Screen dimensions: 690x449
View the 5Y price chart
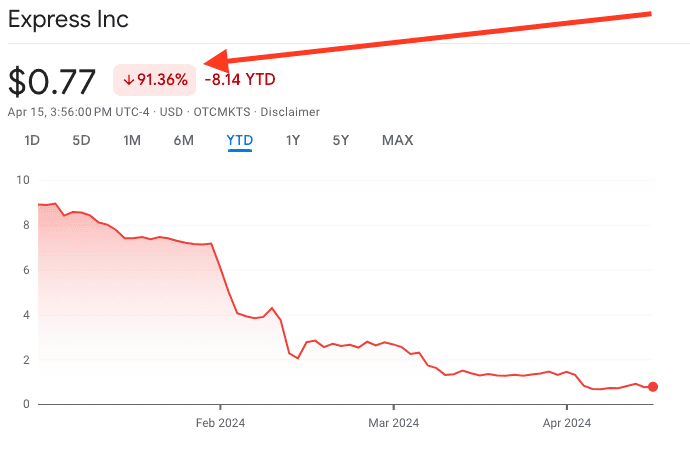(341, 140)
